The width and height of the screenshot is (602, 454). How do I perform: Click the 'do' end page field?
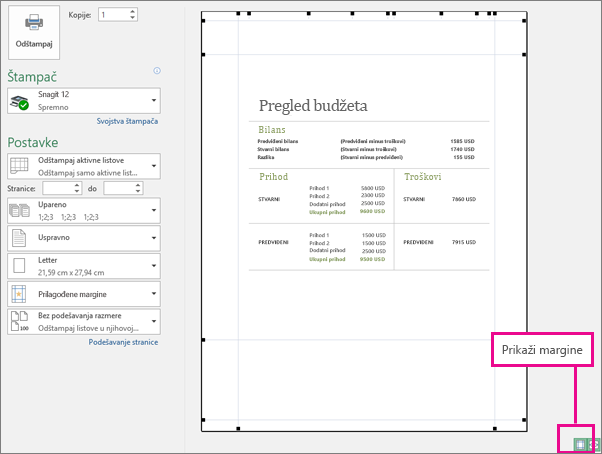point(119,188)
